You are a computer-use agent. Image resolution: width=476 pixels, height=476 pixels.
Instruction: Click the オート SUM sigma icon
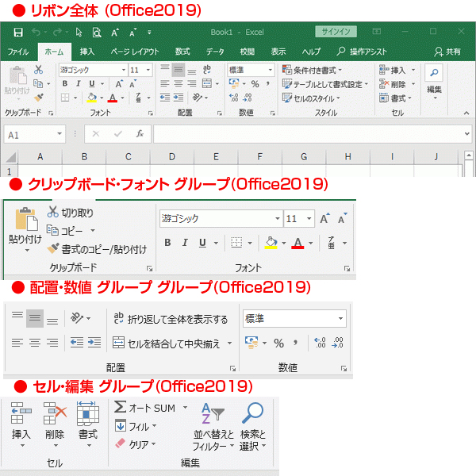pyautogui.click(x=120, y=408)
